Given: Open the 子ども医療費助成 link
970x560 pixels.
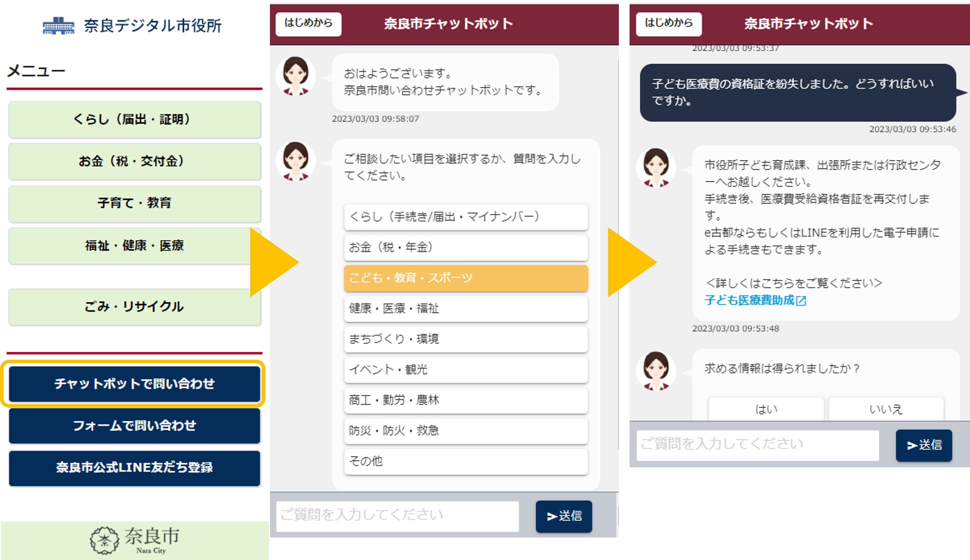Looking at the screenshot, I should (x=749, y=300).
